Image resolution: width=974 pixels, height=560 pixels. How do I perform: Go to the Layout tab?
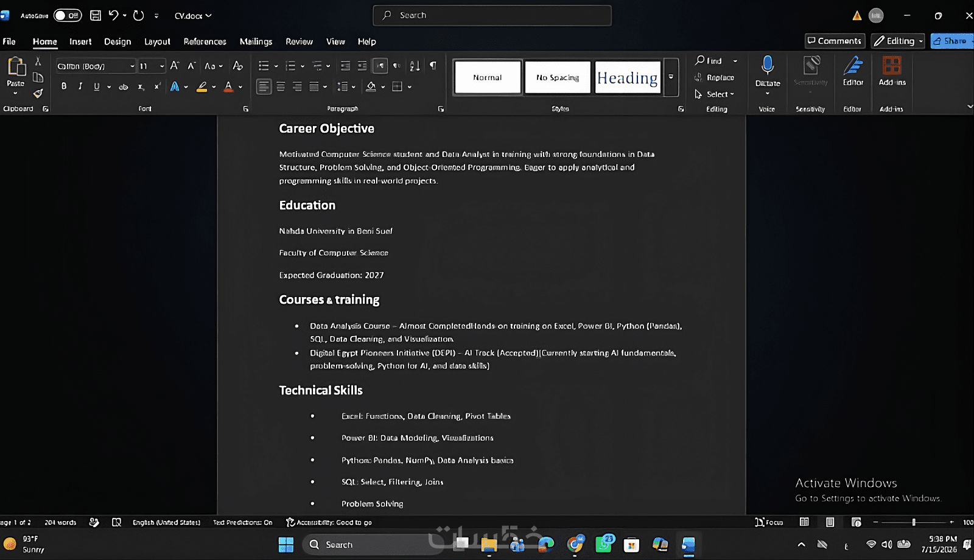pos(157,41)
